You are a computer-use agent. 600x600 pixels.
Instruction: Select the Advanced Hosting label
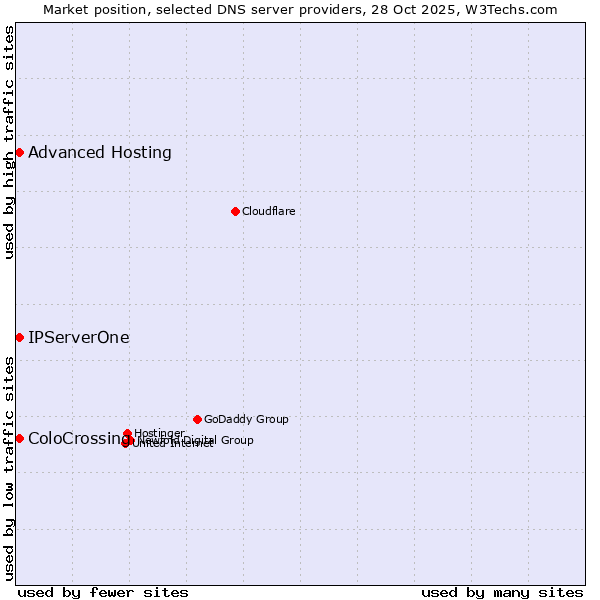[100, 152]
